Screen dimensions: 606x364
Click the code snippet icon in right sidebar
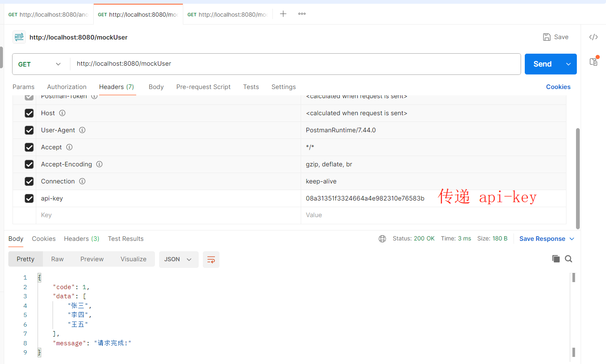pyautogui.click(x=594, y=37)
